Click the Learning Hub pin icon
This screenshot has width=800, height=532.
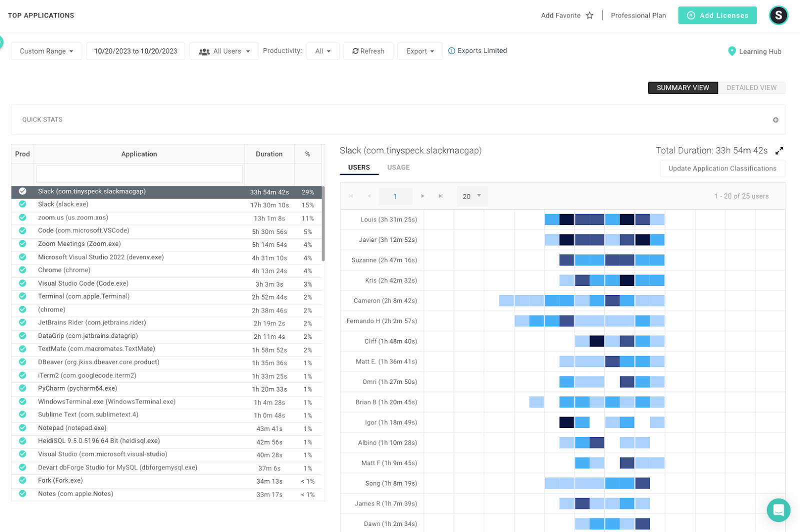[x=732, y=51]
